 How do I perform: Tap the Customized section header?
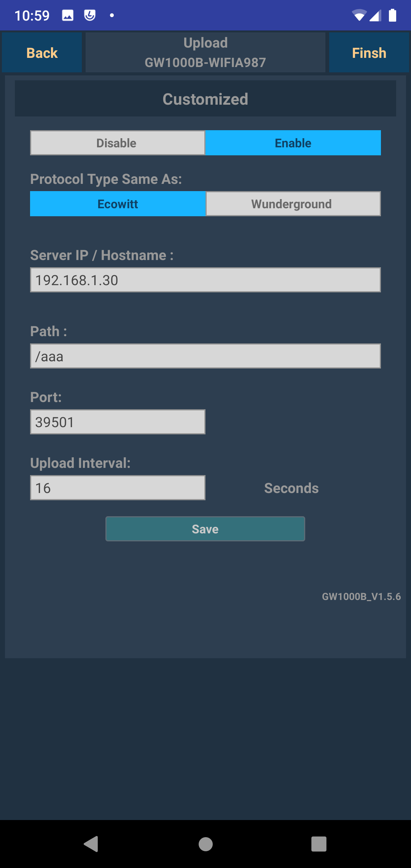point(205,99)
